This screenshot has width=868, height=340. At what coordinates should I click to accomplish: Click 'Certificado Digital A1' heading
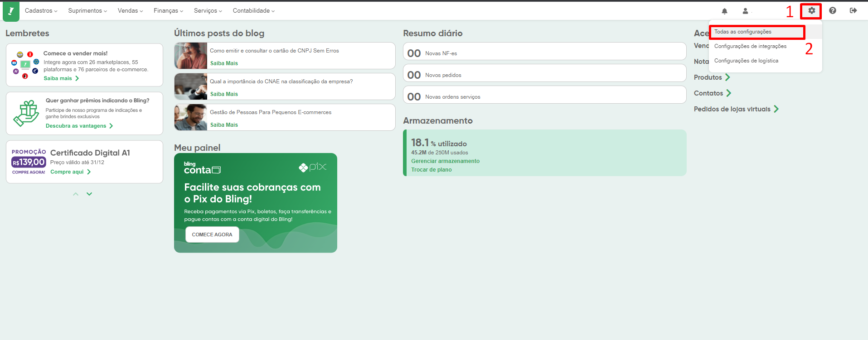pyautogui.click(x=90, y=153)
